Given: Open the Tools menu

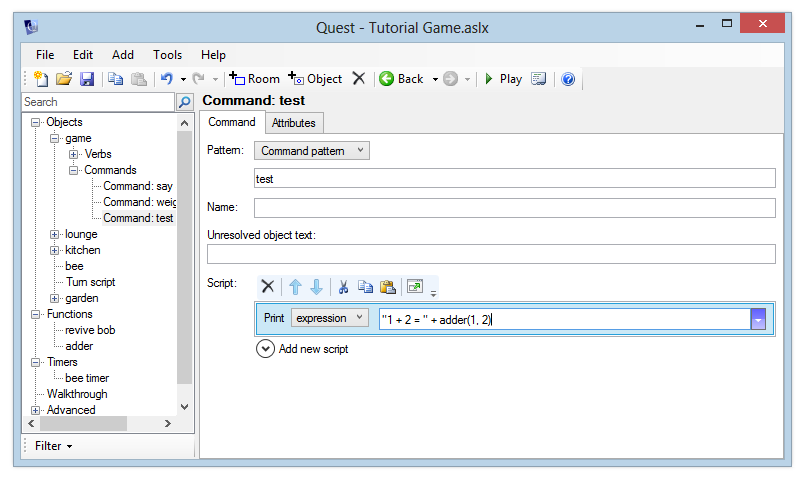Looking at the screenshot, I should [x=167, y=54].
